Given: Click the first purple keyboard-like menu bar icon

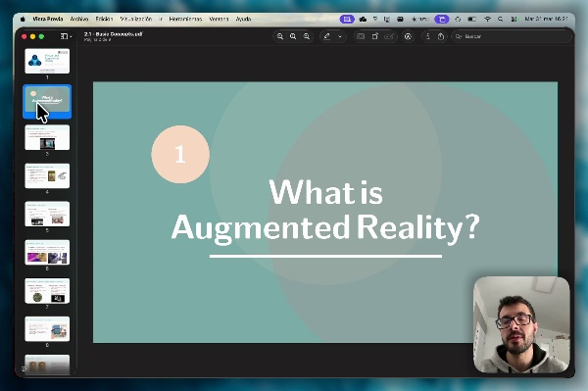Looking at the screenshot, I should tap(347, 19).
